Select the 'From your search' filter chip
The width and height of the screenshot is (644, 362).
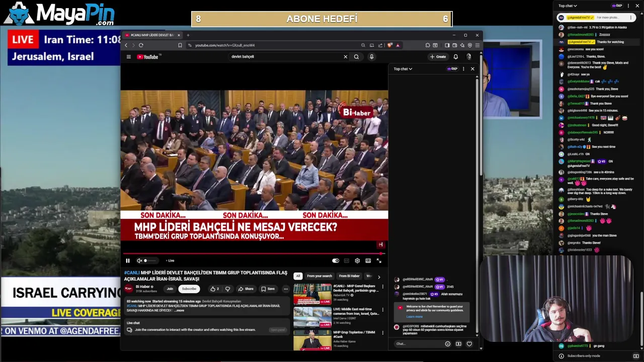[x=319, y=276]
